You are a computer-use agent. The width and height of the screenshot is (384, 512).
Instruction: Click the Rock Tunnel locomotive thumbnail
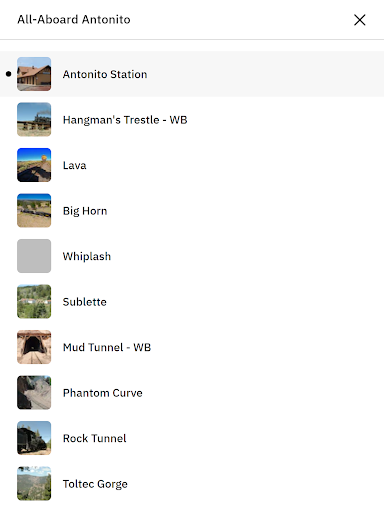click(x=34, y=438)
